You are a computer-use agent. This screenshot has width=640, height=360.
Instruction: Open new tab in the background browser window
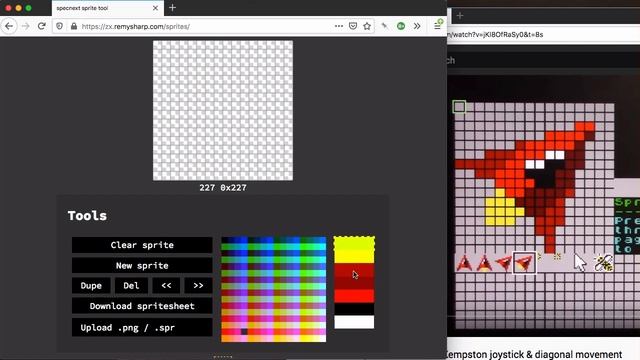click(x=460, y=16)
